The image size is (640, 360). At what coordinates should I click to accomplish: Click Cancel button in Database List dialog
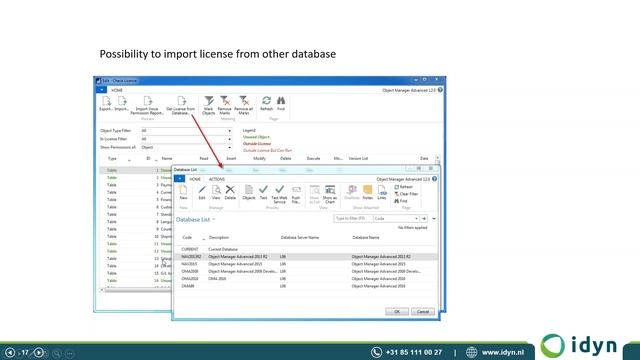[423, 311]
